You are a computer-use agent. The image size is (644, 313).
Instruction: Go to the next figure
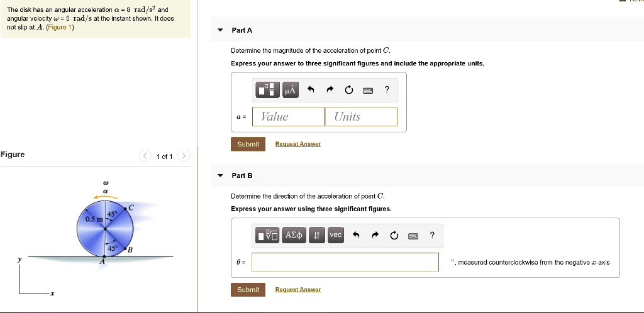(184, 156)
